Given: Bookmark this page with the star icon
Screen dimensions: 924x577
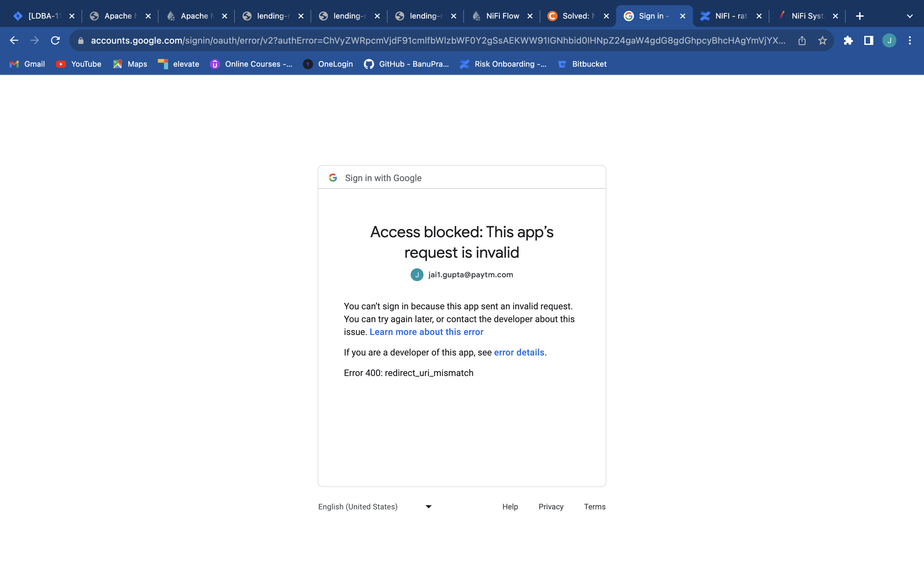Looking at the screenshot, I should [822, 40].
